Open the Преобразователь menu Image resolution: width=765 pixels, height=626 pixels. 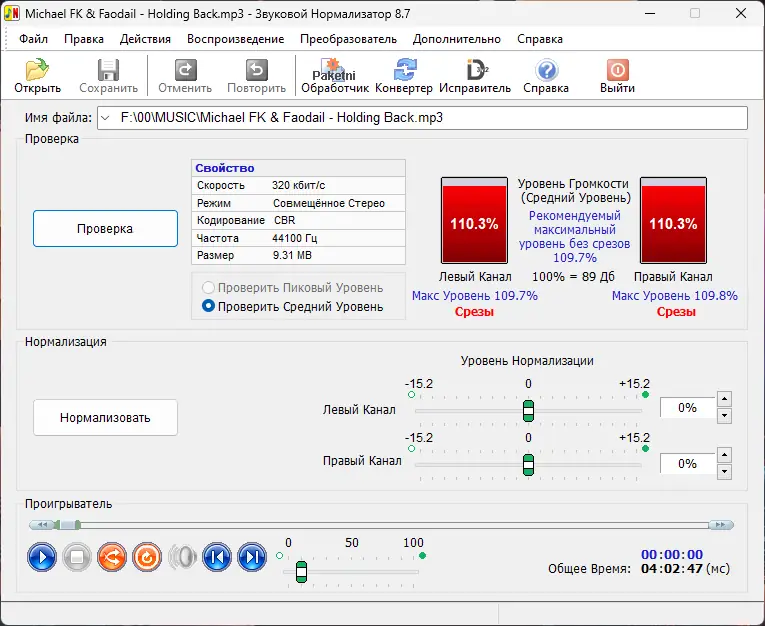348,39
